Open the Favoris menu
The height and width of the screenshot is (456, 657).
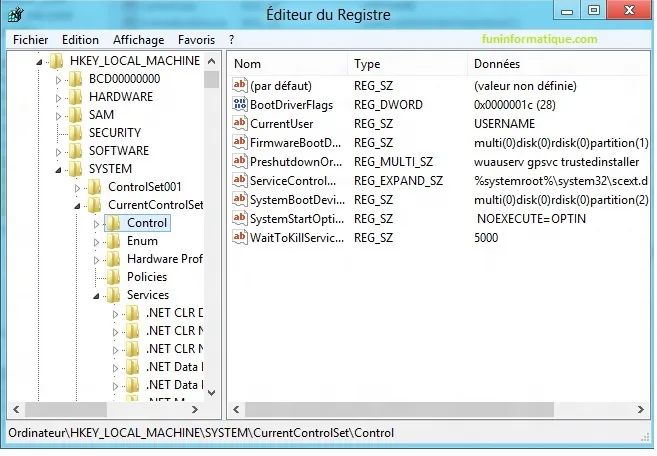pyautogui.click(x=196, y=40)
